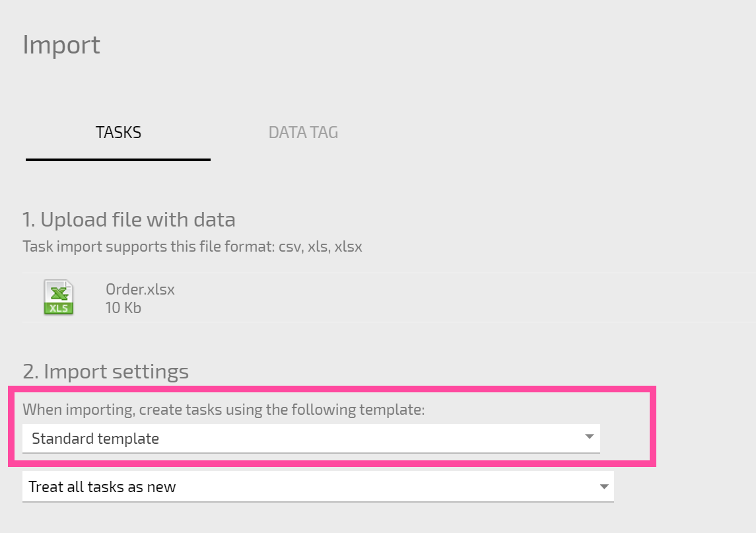
Task: Click the csv, xls, xlsx format list
Action: tap(320, 246)
